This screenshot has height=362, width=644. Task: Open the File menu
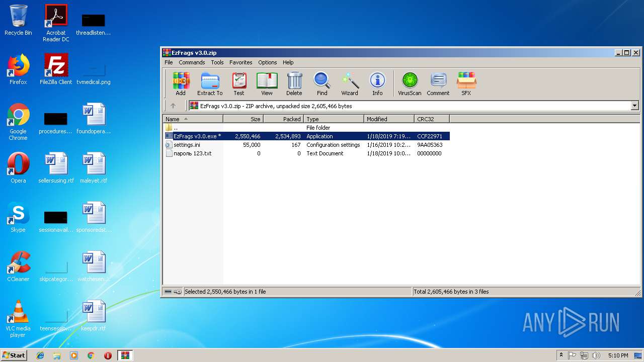pyautogui.click(x=169, y=62)
